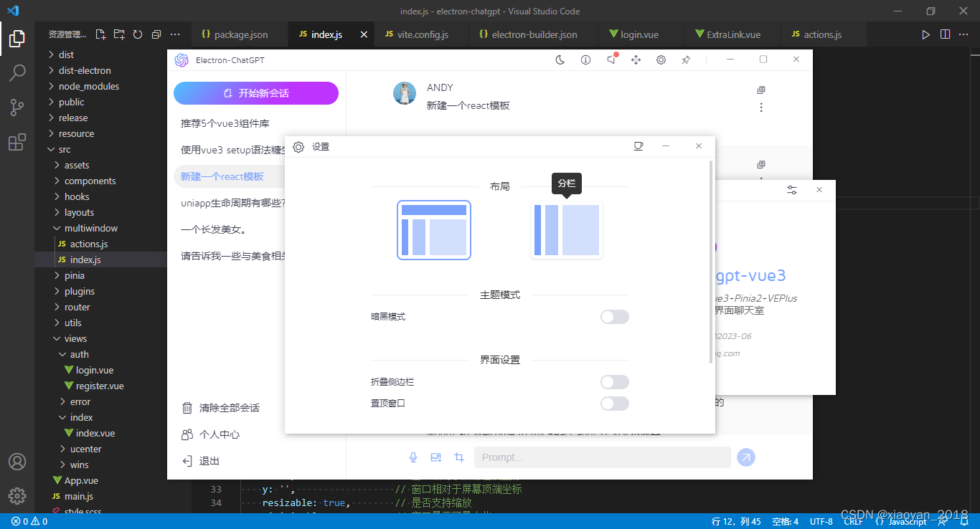Click the New Folder icon in the explorer header
Screen dimensions: 980x529
click(x=119, y=34)
